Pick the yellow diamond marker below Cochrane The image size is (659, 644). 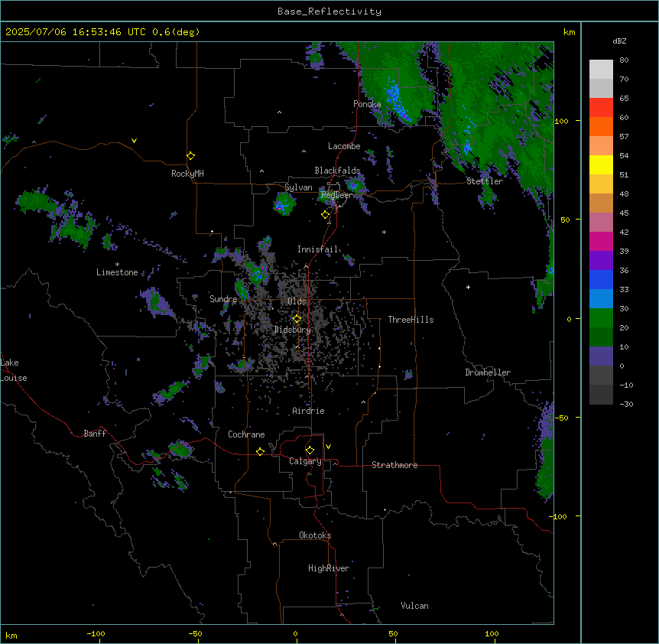coord(260,451)
